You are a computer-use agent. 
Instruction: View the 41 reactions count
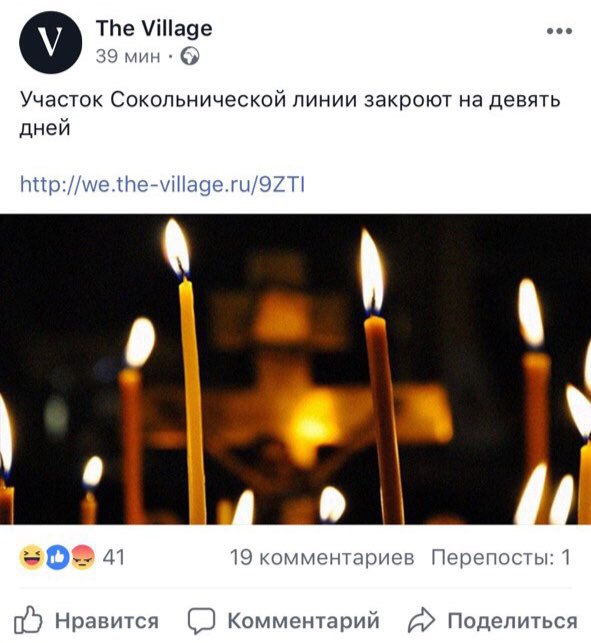pyautogui.click(x=113, y=557)
